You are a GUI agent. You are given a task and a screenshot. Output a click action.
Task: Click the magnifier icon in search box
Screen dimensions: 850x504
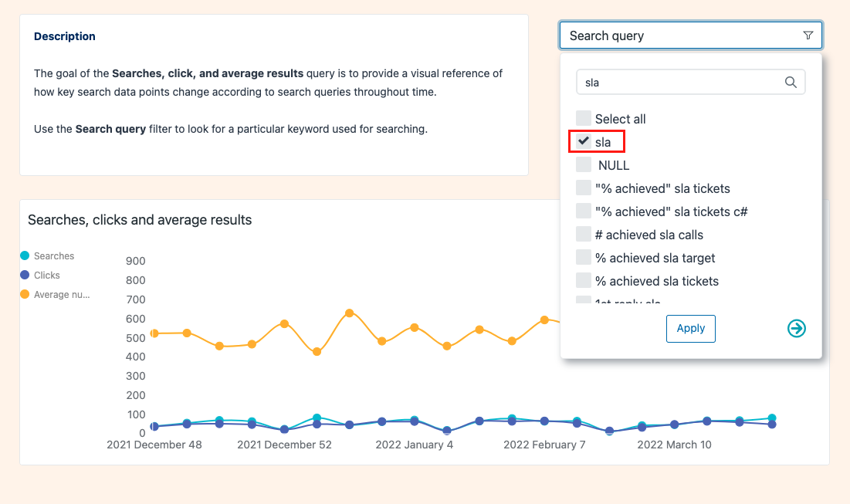tap(791, 83)
